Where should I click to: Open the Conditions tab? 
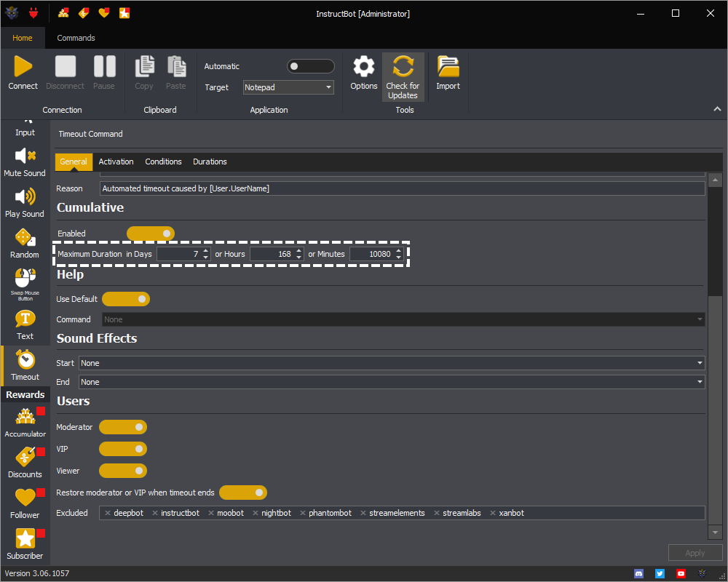click(163, 162)
